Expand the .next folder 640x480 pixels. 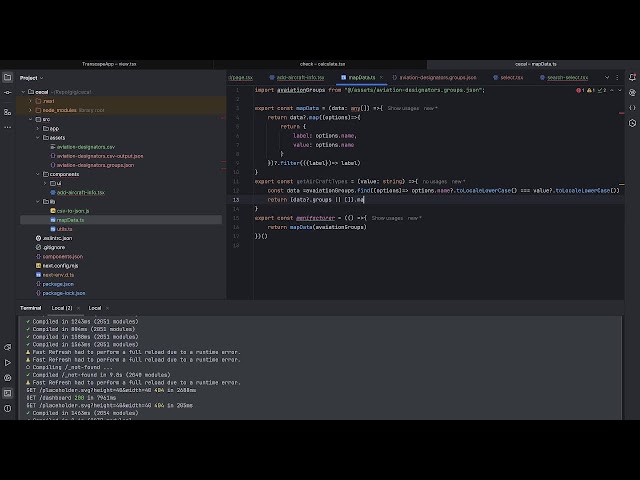30,101
